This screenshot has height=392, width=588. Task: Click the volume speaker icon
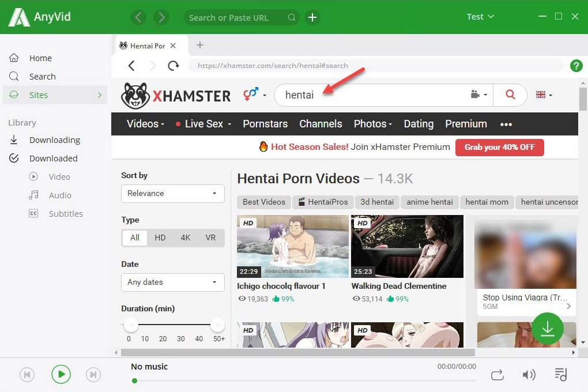click(529, 374)
